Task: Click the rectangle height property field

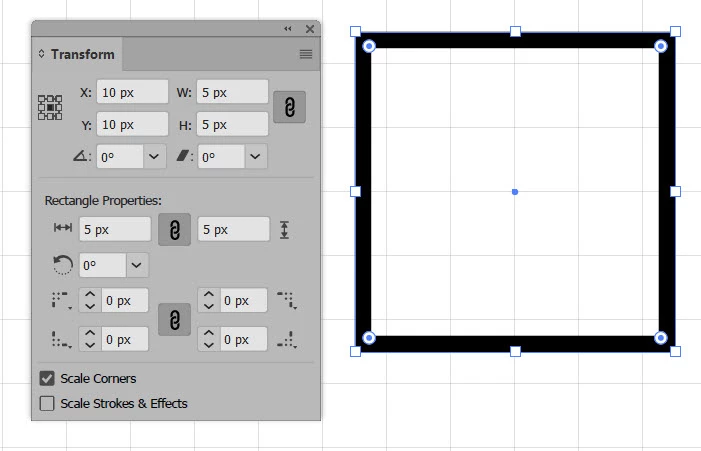Action: (x=234, y=229)
